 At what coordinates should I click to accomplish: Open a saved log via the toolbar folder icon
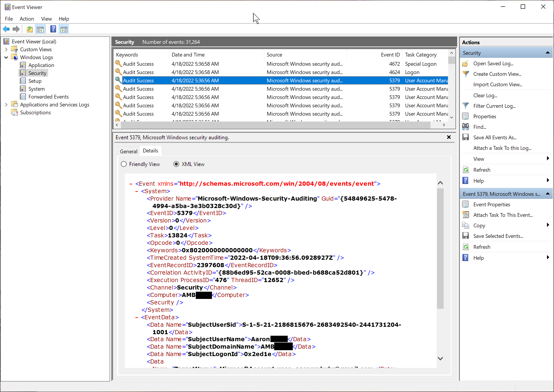pos(29,29)
